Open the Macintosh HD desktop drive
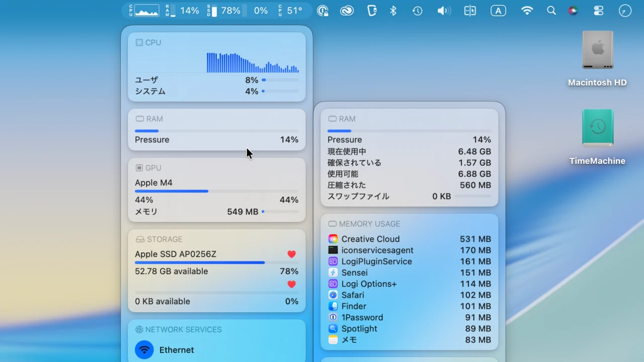 pyautogui.click(x=597, y=50)
